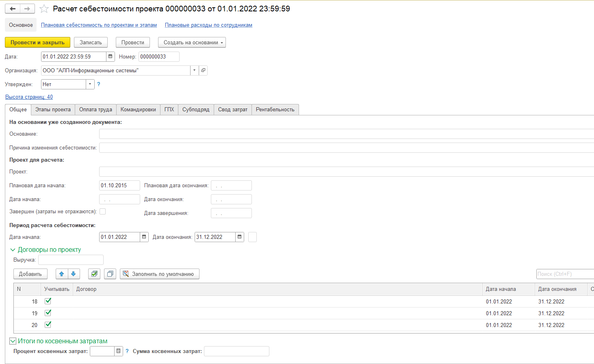Move contract row up with blue arrow
Screen dimensions: 594x364
pyautogui.click(x=62, y=274)
